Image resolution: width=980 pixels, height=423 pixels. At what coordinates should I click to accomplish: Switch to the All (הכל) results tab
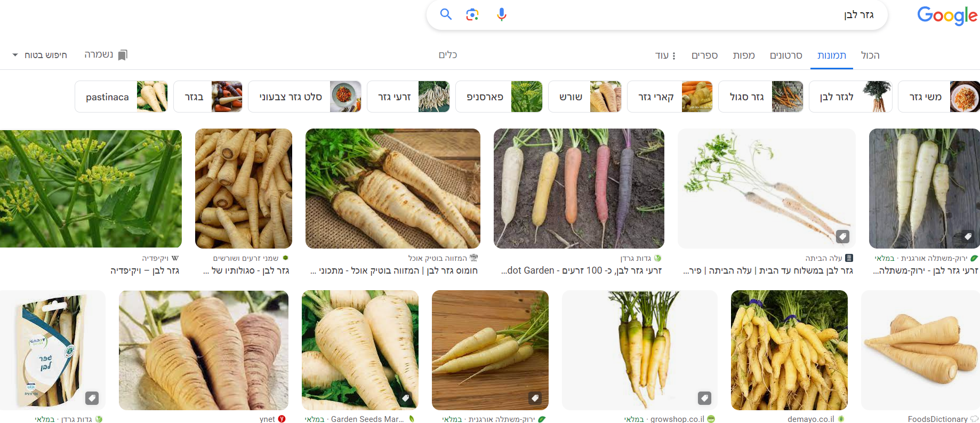pos(870,55)
